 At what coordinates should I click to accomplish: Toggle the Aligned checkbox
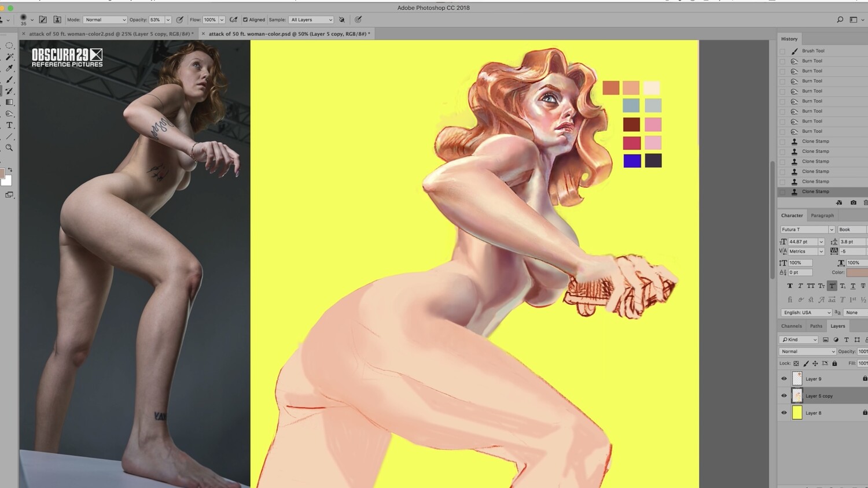tap(245, 20)
